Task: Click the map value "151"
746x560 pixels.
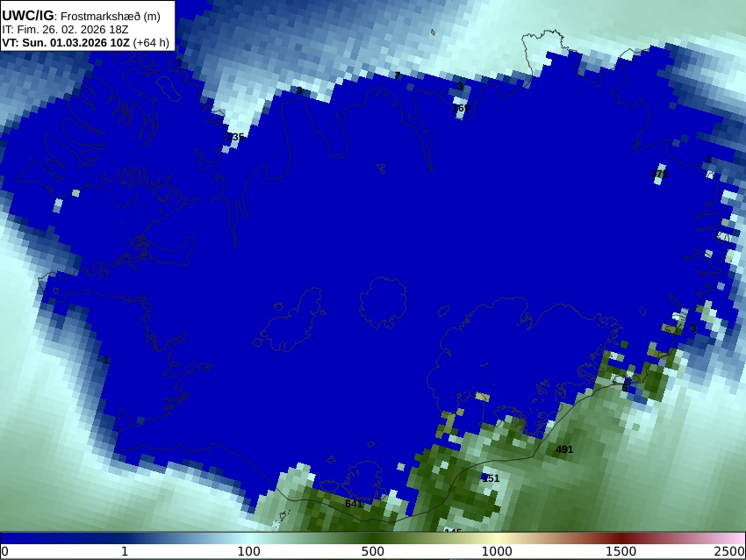Action: [491, 478]
